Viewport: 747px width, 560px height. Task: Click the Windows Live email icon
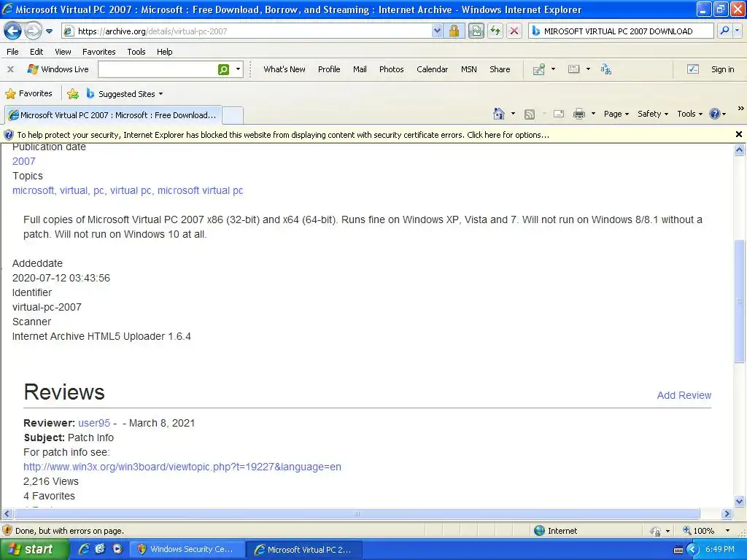click(x=573, y=69)
